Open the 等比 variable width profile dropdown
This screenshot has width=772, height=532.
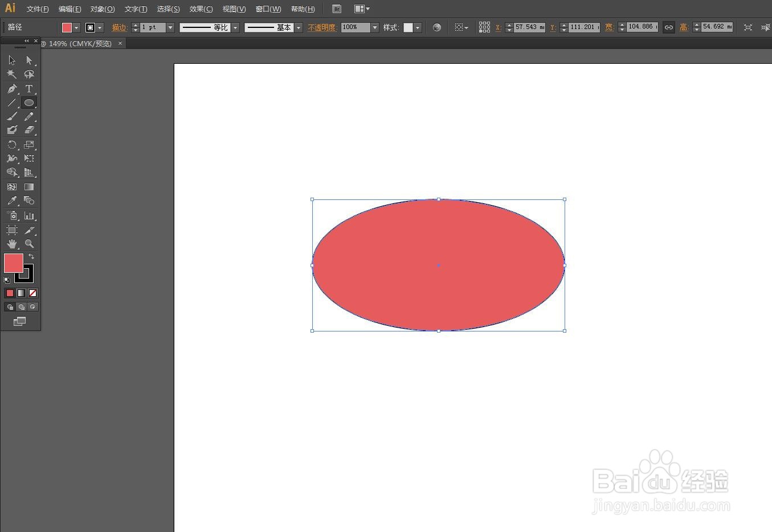(x=235, y=27)
